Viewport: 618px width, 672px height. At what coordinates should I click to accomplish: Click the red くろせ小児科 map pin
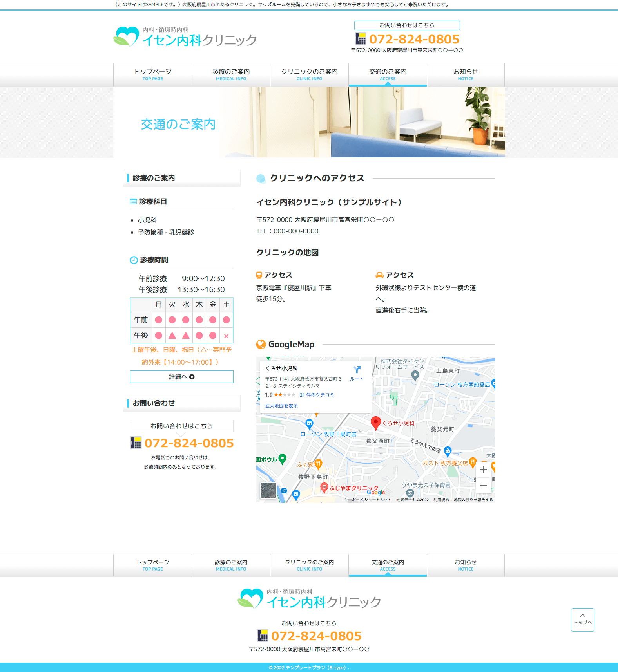(375, 423)
